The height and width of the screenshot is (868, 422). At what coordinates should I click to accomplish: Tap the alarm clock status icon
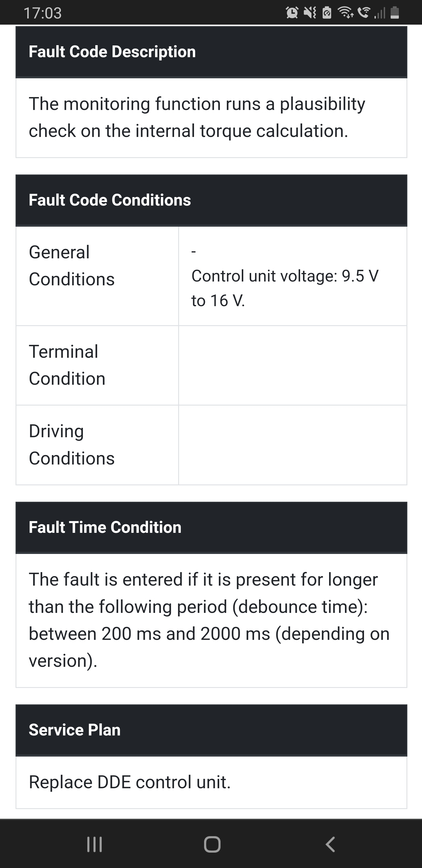coord(292,13)
